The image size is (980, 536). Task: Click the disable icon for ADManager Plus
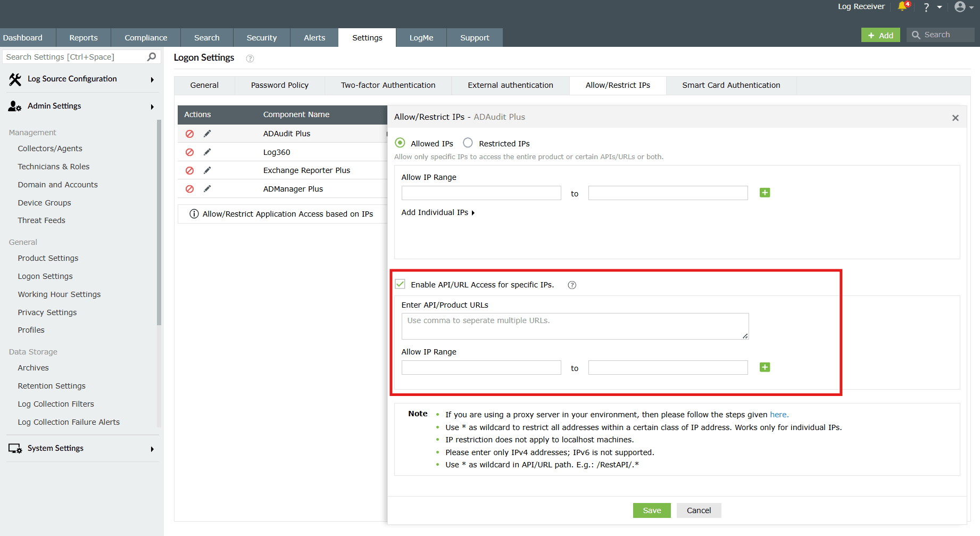click(189, 189)
